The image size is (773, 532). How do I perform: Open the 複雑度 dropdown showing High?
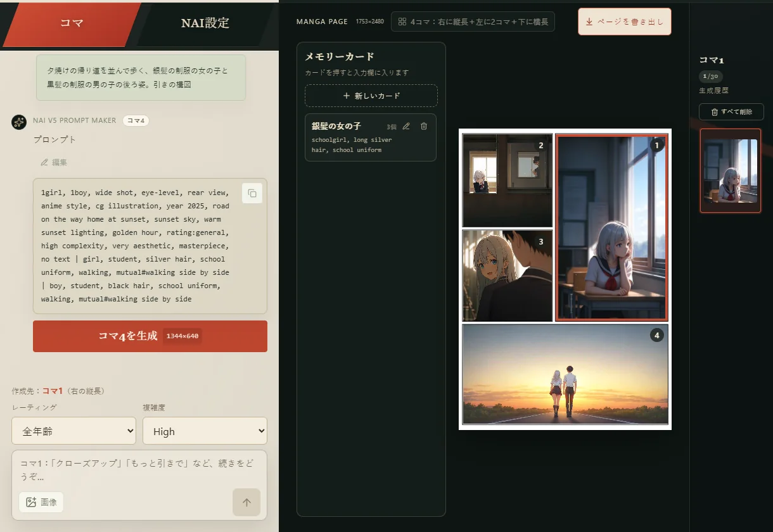[x=205, y=431]
